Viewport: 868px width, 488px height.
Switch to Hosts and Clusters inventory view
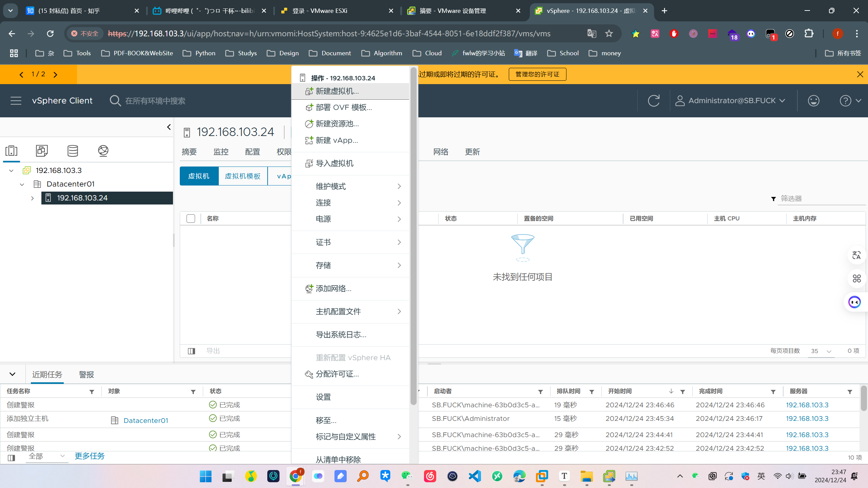click(x=11, y=151)
